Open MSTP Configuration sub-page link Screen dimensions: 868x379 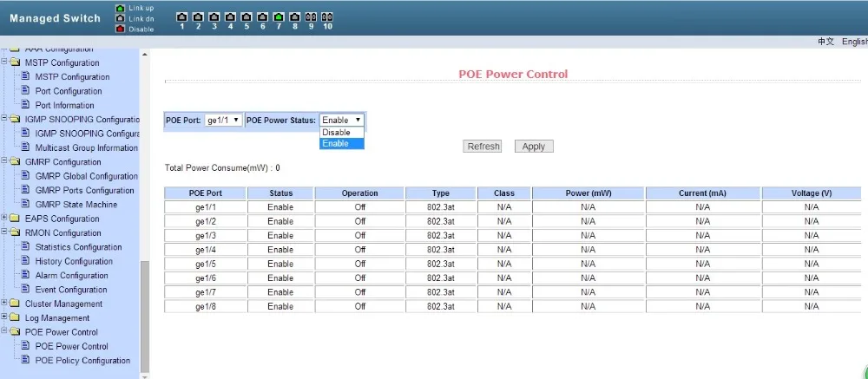click(x=73, y=77)
